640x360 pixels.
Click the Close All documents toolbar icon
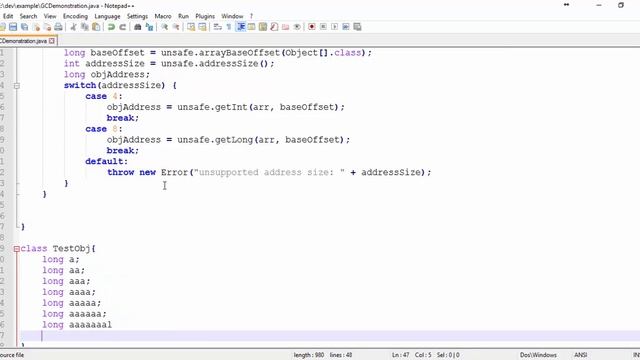[47, 27]
